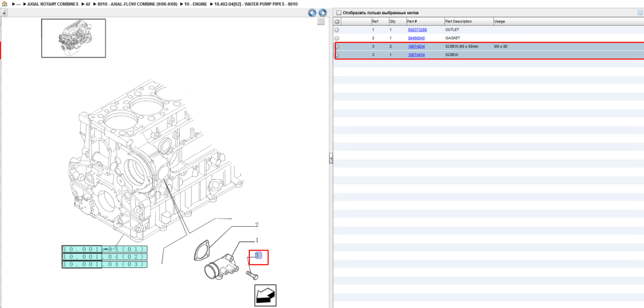Image resolution: width=644 pixels, height=308 pixels.
Task: Add plain SCREW row using plus icon
Action: tap(337, 55)
